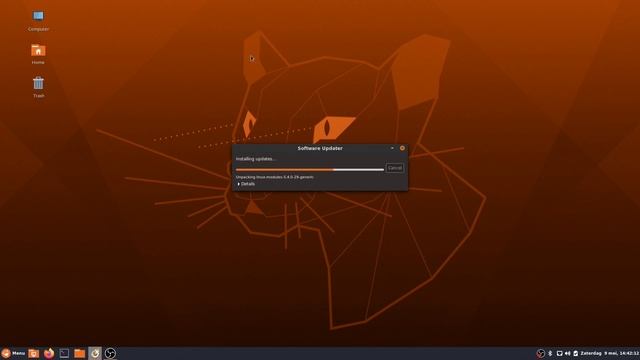Open the clock showing Zaterdag 9 mei
Viewport: 640px width, 360px height.
(x=609, y=353)
